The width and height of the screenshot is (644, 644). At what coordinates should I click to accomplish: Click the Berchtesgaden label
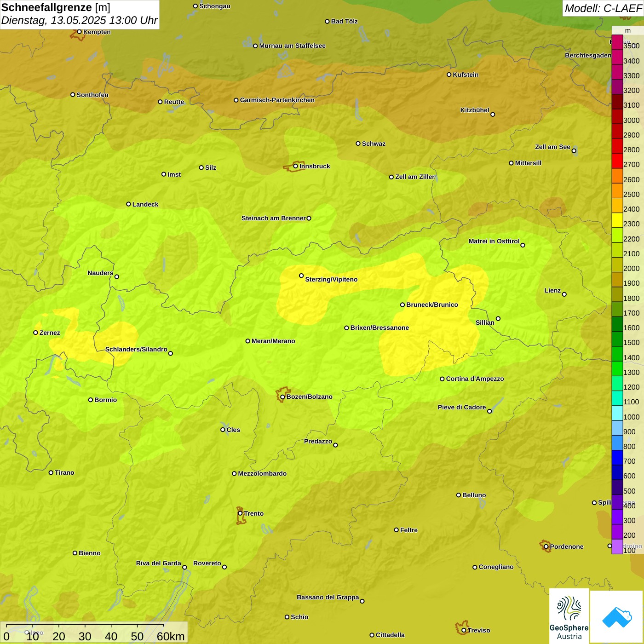588,55
